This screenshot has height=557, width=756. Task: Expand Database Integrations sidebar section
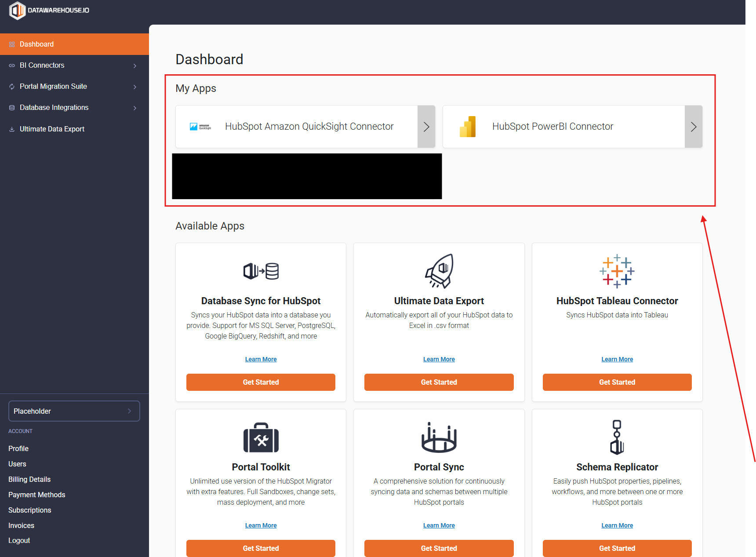point(134,108)
